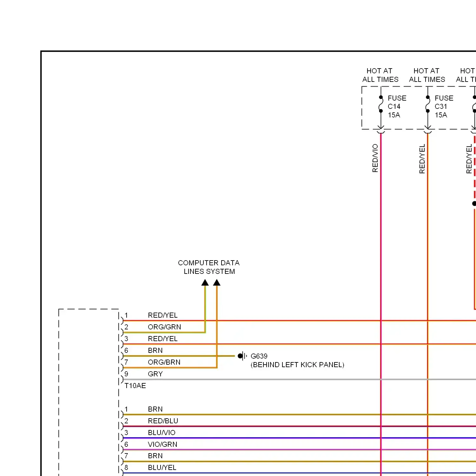Click the vertical RED/VIO wire label
Image resolution: width=476 pixels, height=476 pixels.
click(375, 158)
